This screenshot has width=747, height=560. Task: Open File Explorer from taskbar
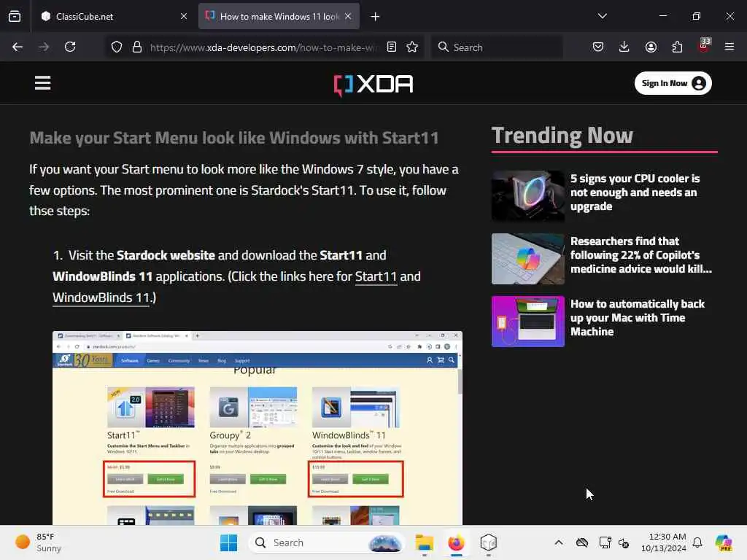pos(424,542)
